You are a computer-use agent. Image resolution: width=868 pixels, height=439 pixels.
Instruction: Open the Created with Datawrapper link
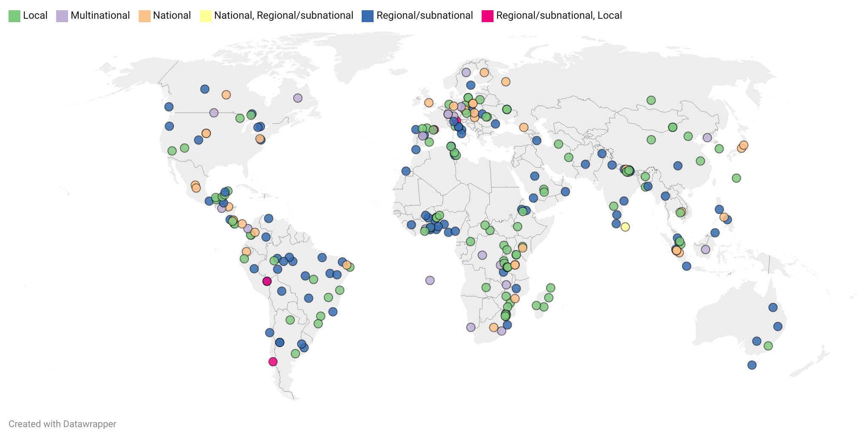[62, 424]
